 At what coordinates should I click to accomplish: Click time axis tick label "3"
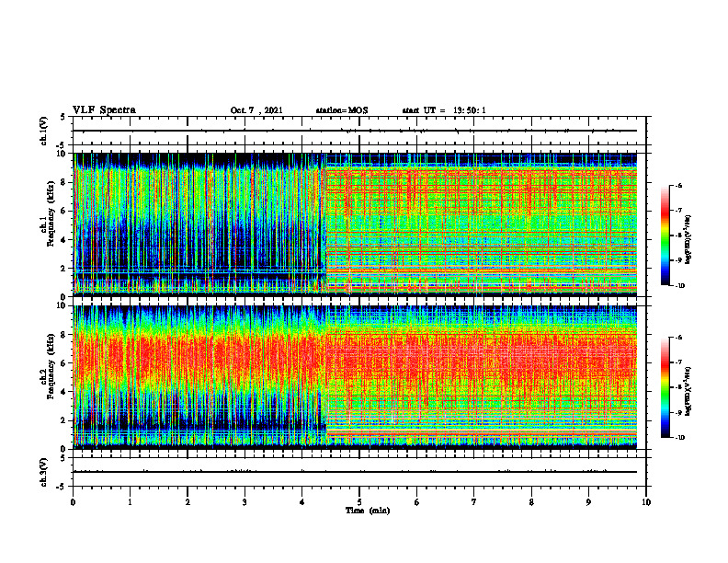[245, 502]
